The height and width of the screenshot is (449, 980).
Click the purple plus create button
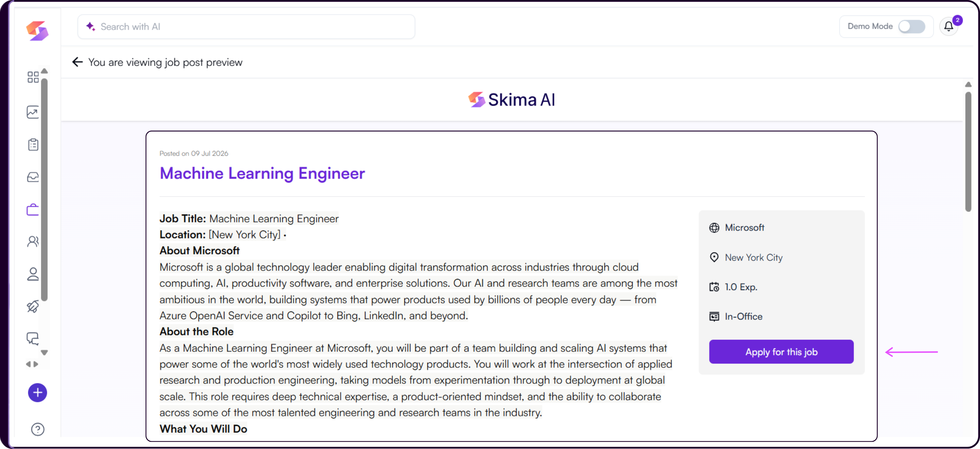coord(37,393)
